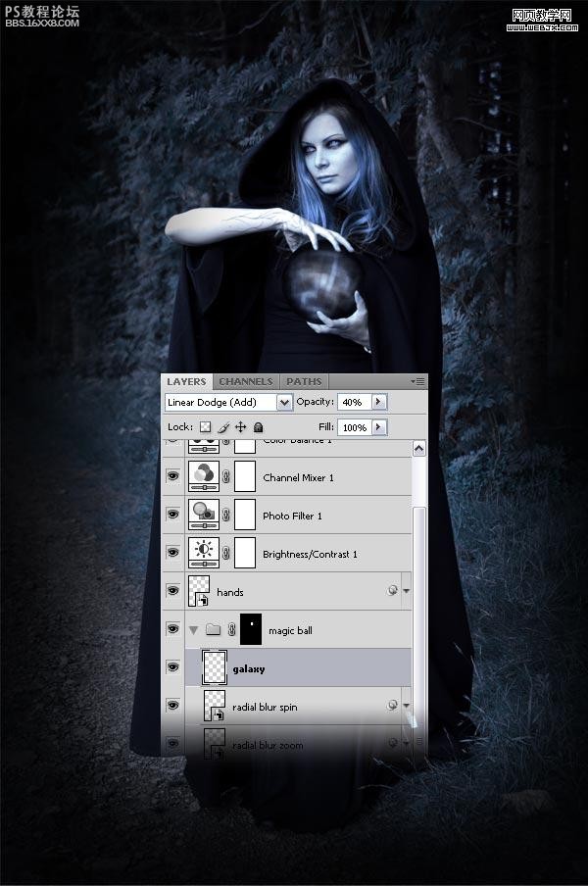
Task: Click the hands smart object thumbnail
Action: pyautogui.click(x=199, y=591)
